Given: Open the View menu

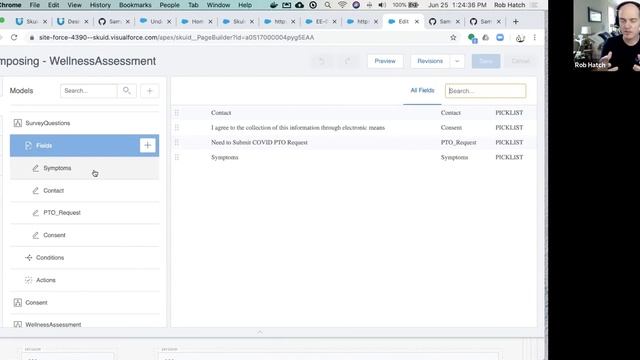Looking at the screenshot, I should (74, 5).
